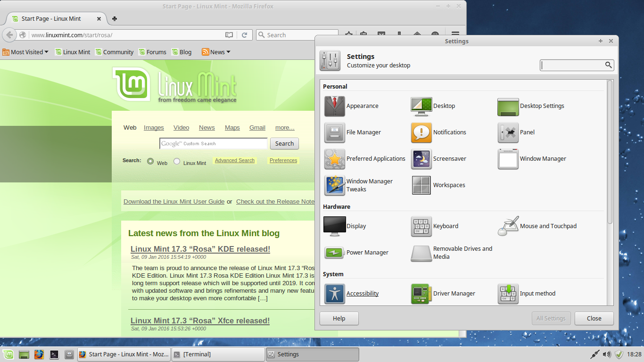Expand the Most Visited bookmarks dropdown
The height and width of the screenshot is (362, 644).
(25, 52)
